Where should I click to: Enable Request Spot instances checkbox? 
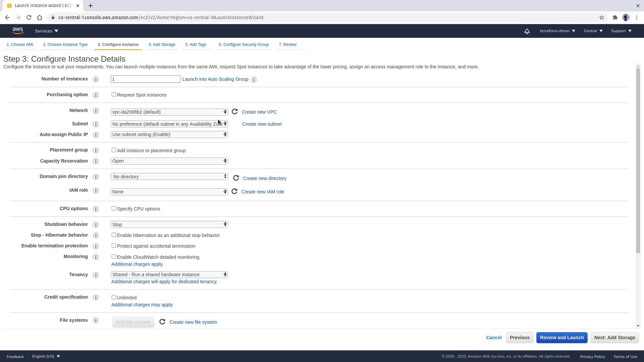coord(114,95)
